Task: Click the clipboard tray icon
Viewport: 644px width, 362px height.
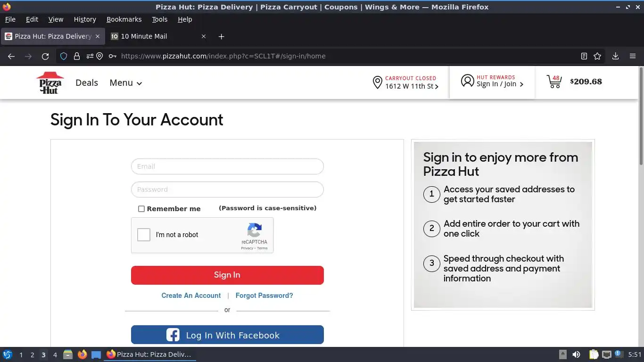Action: 594,354
